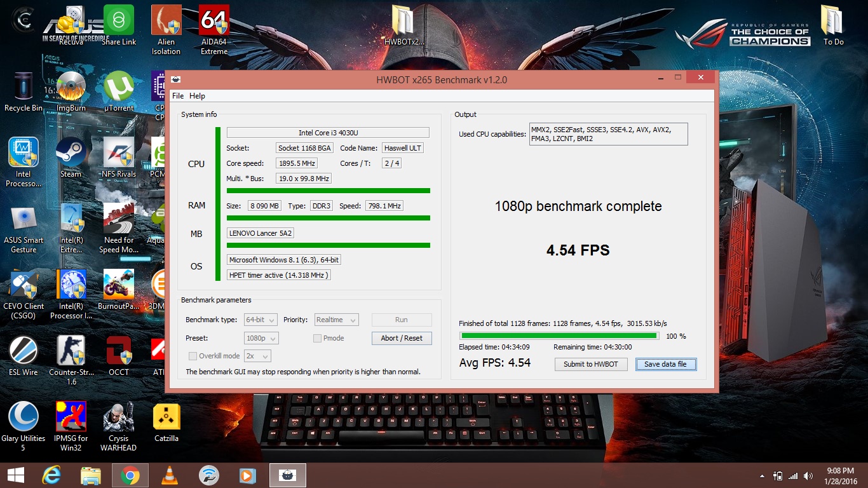This screenshot has width=868, height=488.
Task: Launch AIDA64 Extreme from the desktop
Action: point(214,30)
